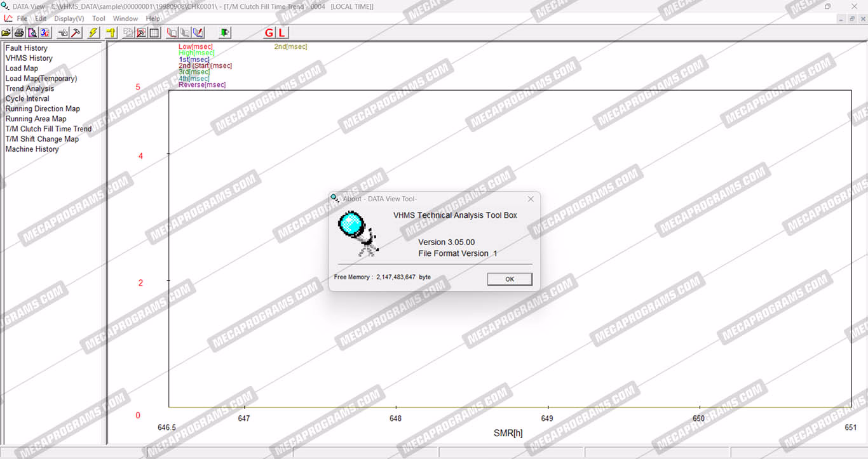Image resolution: width=868 pixels, height=459 pixels.
Task: Open the File menu
Action: click(22, 18)
